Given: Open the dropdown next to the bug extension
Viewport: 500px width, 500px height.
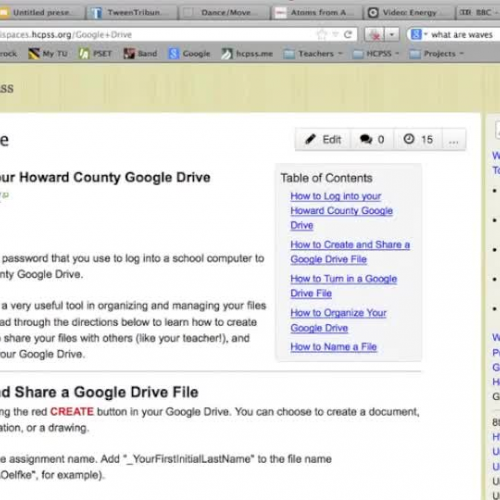Looking at the screenshot, I should coord(392,34).
